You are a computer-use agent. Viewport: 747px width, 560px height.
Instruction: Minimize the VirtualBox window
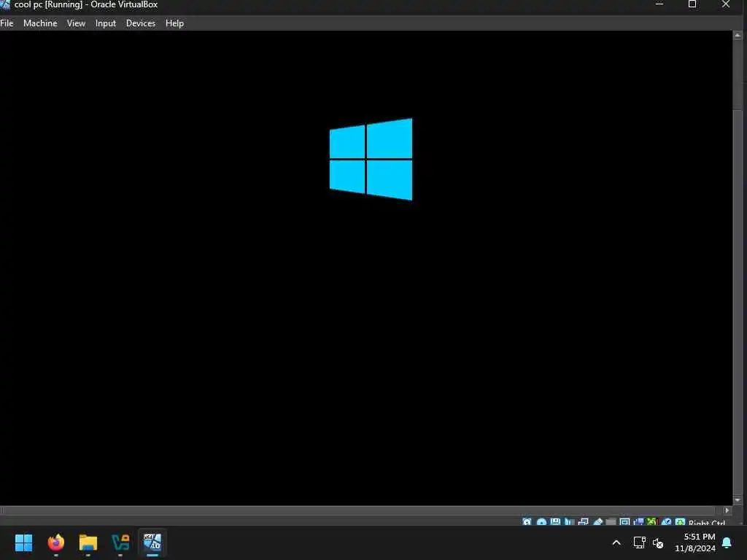tap(659, 4)
